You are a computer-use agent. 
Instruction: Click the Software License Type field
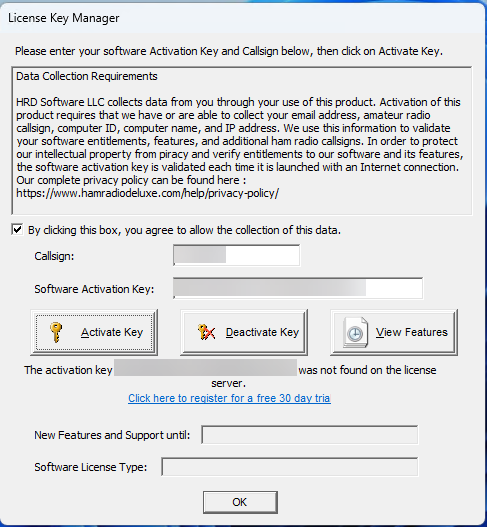(289, 467)
